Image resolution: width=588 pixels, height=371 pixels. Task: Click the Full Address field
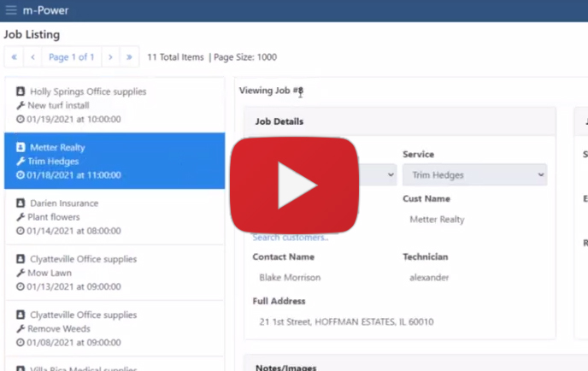[346, 321]
